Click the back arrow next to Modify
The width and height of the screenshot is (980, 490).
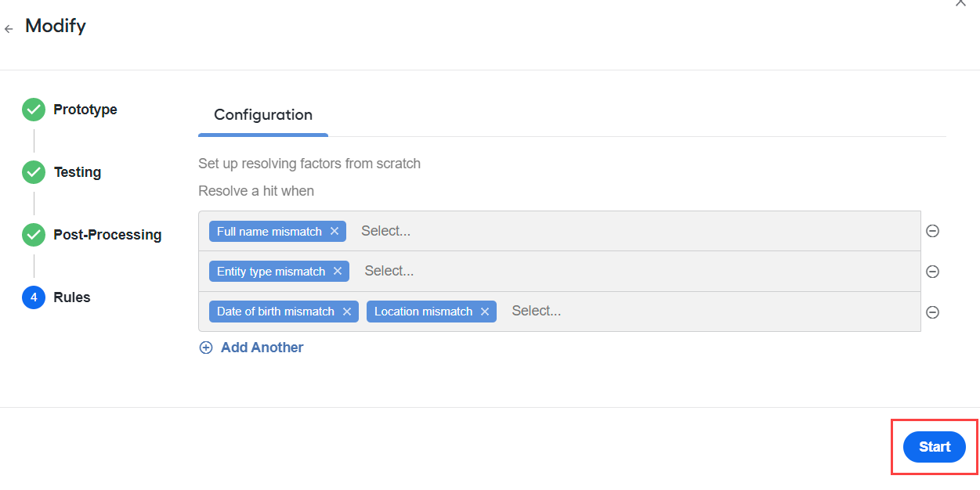tap(9, 29)
